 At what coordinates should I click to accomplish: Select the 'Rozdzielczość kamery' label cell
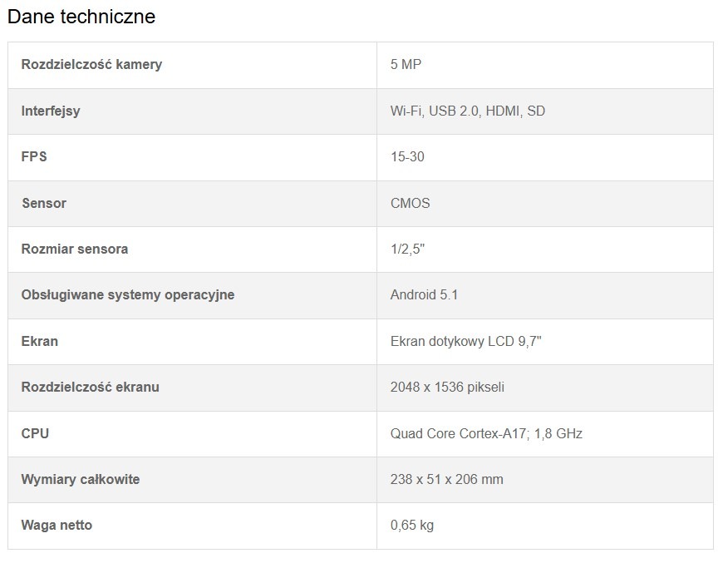click(91, 65)
